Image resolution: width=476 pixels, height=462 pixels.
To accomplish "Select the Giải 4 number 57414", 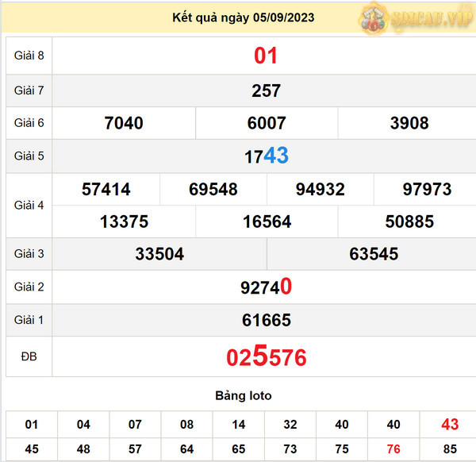I will (x=106, y=189).
